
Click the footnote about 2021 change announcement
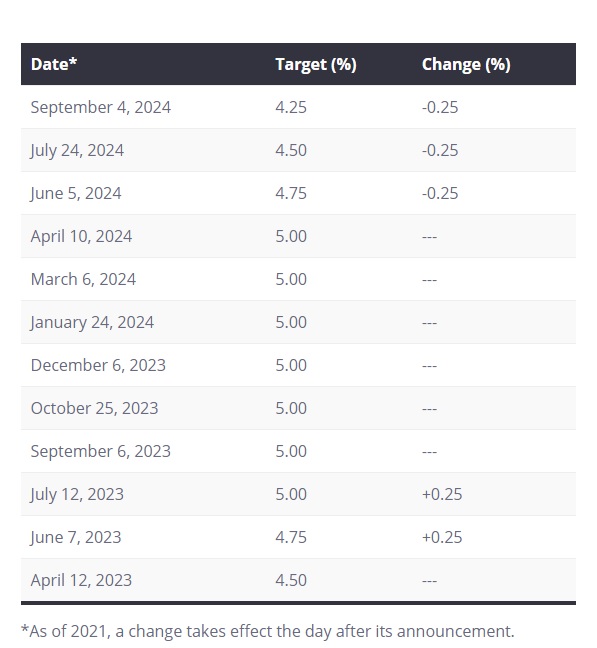[268, 631]
